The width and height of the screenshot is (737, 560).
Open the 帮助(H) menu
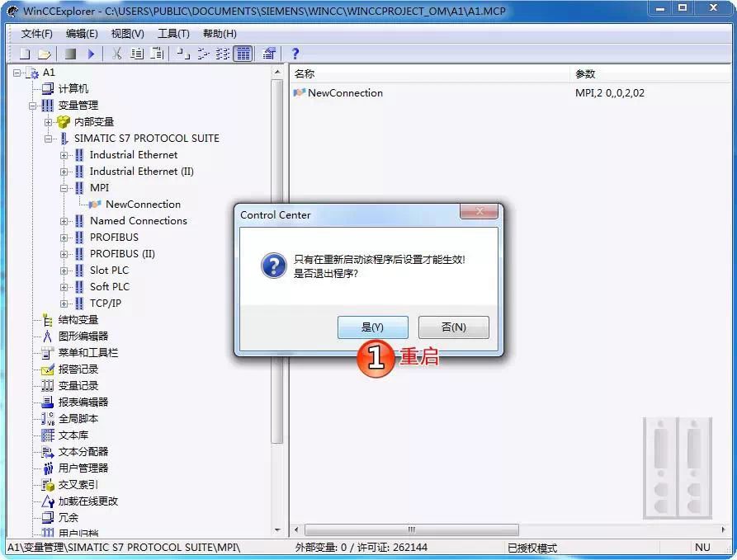pos(220,33)
